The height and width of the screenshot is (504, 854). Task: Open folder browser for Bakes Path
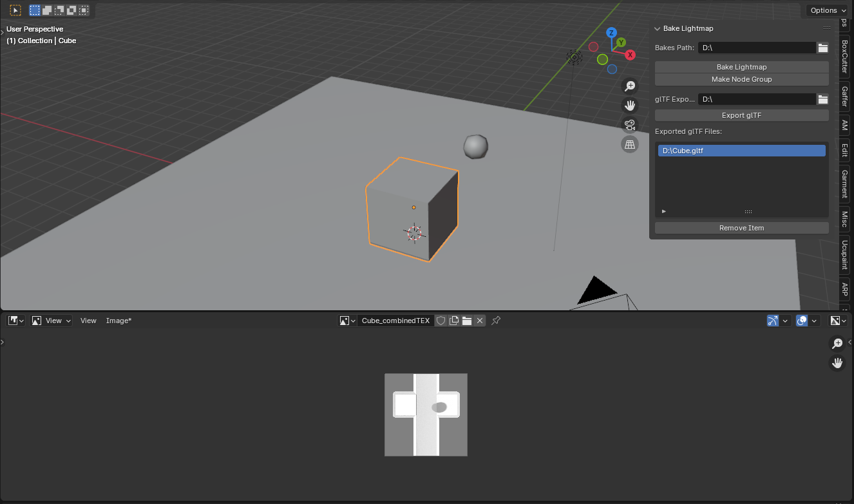tap(822, 48)
